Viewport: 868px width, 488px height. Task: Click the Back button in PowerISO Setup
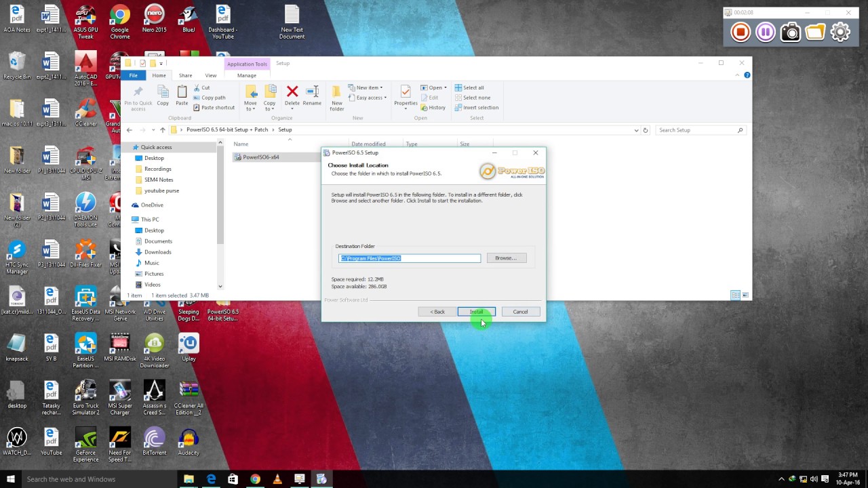(x=437, y=312)
